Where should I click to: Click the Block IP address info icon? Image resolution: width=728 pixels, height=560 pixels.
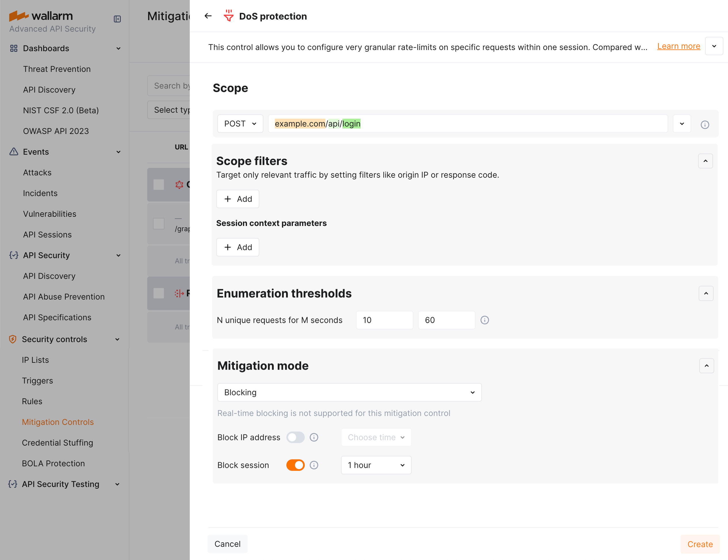(314, 437)
